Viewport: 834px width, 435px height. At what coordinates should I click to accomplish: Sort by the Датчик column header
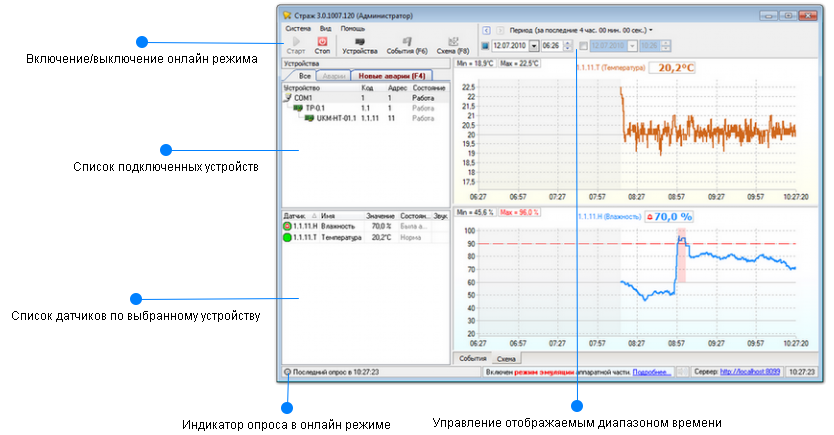tap(301, 216)
